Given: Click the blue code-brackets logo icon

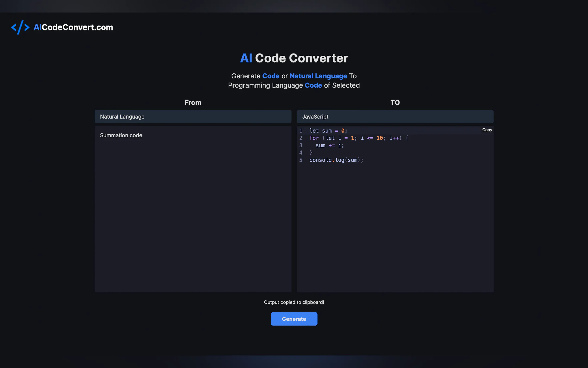Looking at the screenshot, I should click(20, 27).
